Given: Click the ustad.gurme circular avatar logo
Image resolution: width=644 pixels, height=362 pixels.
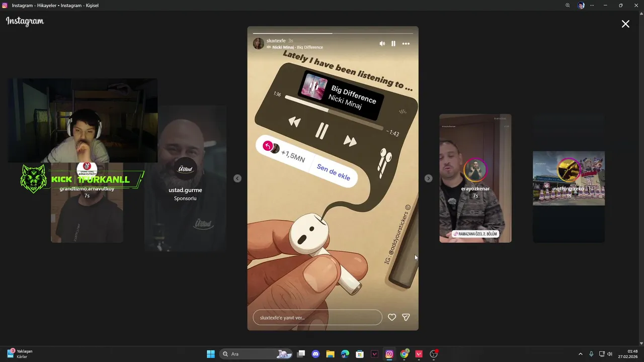Looking at the screenshot, I should [x=186, y=169].
